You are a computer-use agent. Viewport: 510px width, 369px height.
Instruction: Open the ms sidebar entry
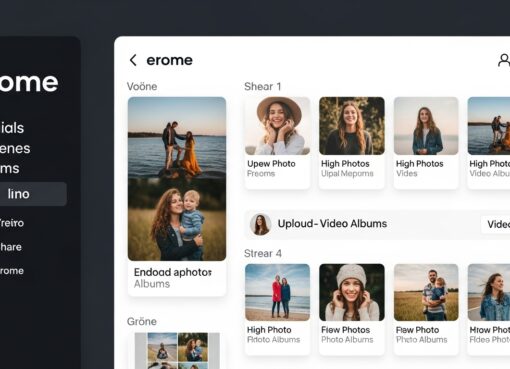tap(10, 168)
